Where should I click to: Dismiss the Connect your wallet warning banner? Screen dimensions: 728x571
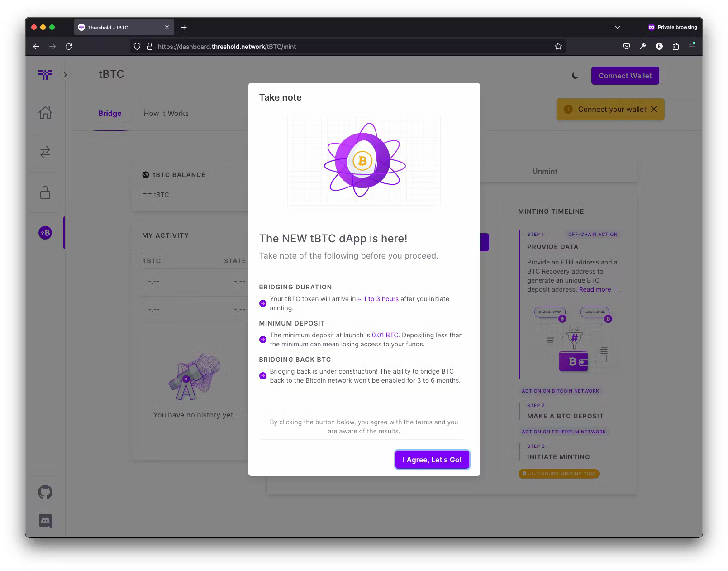click(653, 109)
